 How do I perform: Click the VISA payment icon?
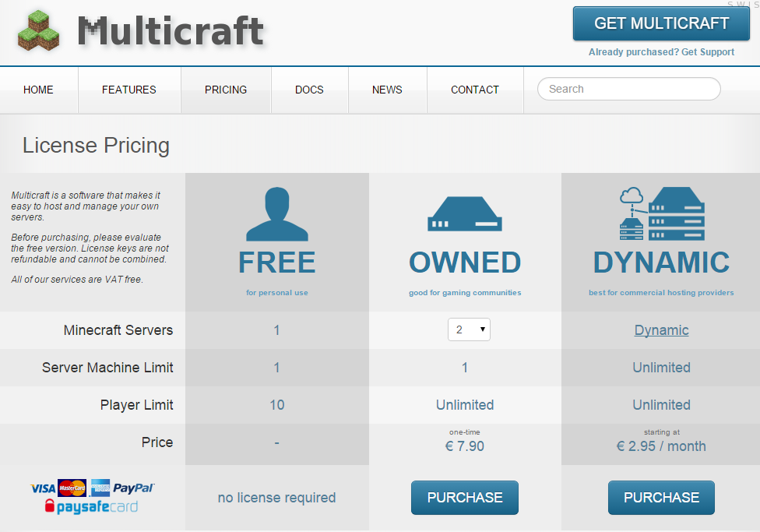(42, 488)
